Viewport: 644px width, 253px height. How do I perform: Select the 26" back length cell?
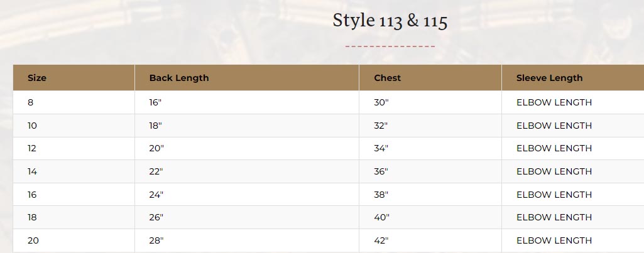click(156, 217)
